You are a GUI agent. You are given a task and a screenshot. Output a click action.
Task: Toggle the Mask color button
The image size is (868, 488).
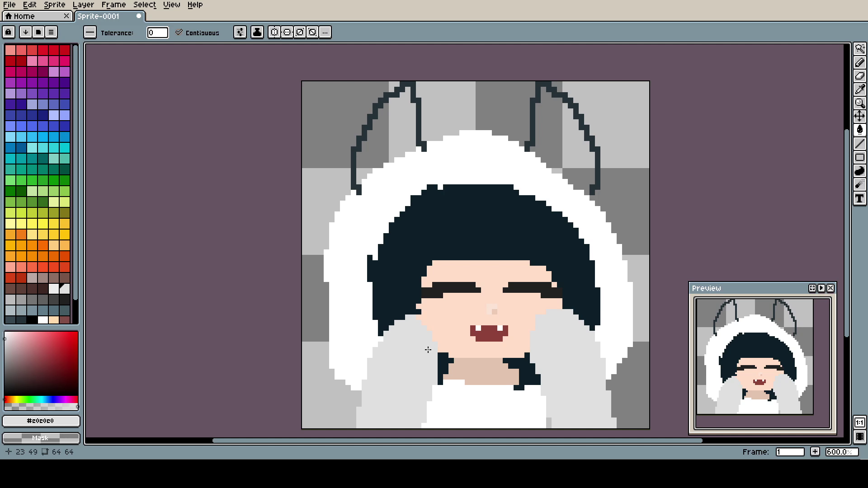[41, 438]
